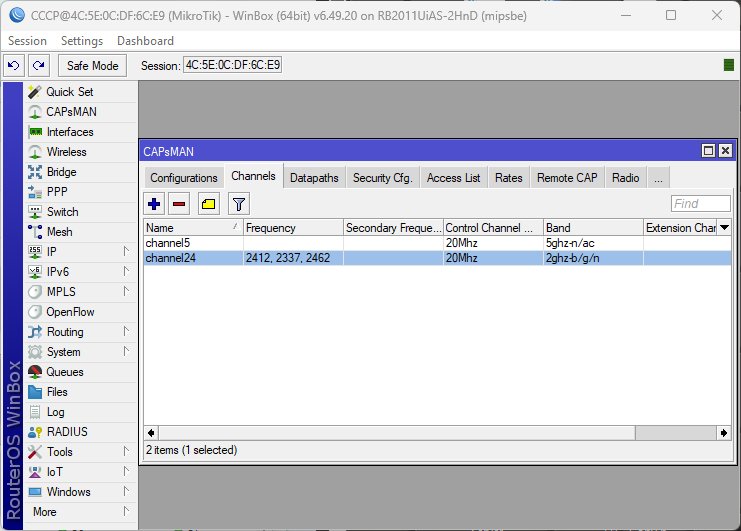
Task: Toggle Safe Mode
Action: click(x=92, y=65)
